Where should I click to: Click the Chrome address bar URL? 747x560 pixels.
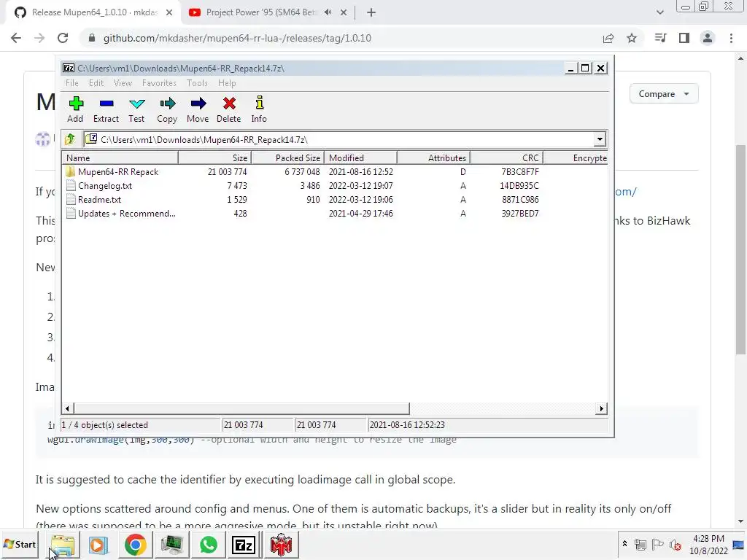pos(237,38)
